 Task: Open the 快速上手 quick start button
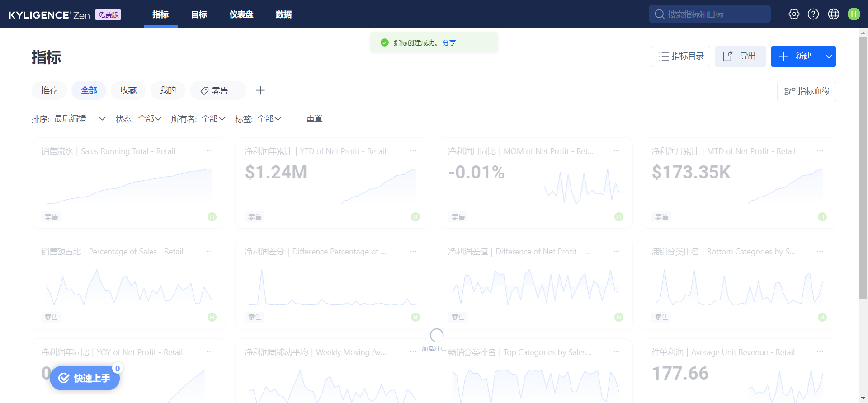(85, 378)
